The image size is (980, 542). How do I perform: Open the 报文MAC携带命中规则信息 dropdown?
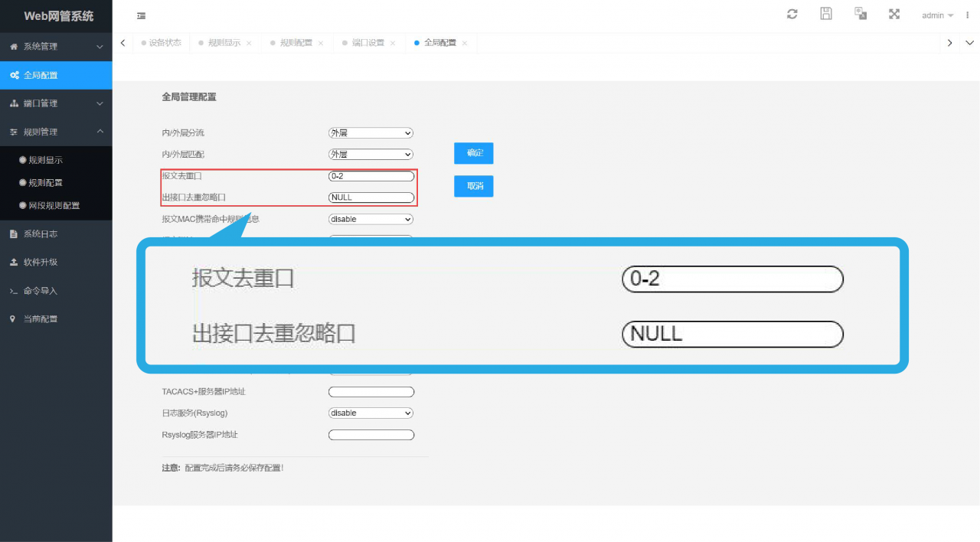pyautogui.click(x=371, y=219)
